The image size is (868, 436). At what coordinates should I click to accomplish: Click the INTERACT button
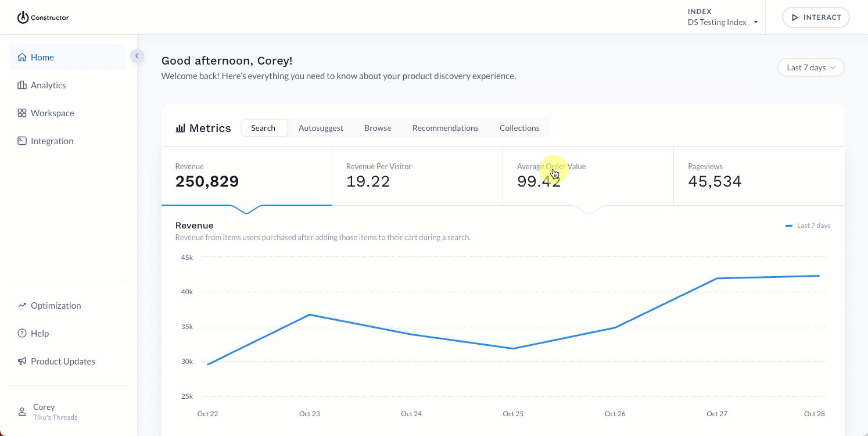816,17
